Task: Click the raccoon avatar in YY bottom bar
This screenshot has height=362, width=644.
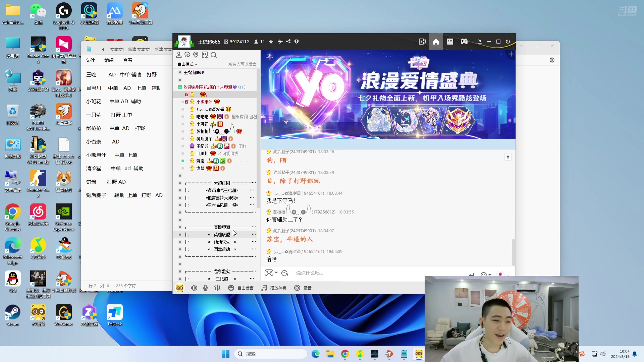Action: 180,288
